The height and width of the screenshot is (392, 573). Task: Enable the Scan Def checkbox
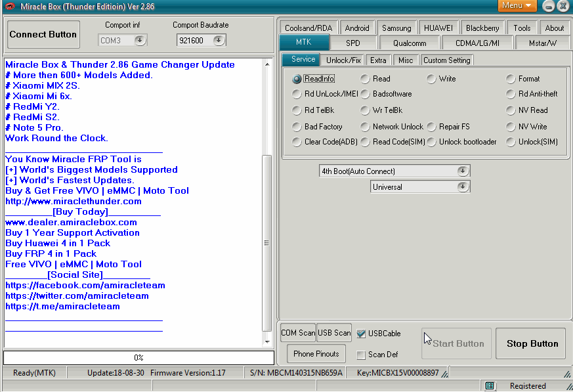click(360, 355)
